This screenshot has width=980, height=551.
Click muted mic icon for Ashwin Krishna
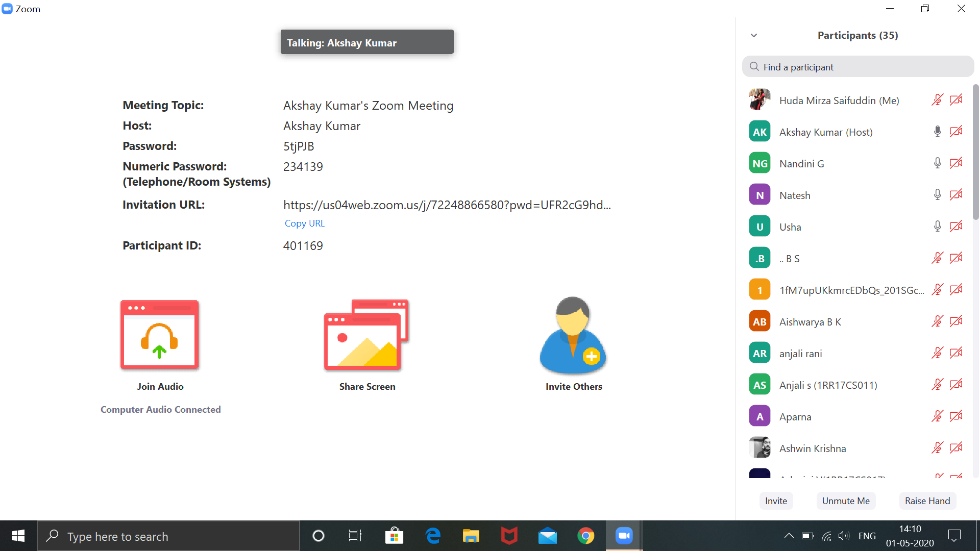tap(937, 447)
